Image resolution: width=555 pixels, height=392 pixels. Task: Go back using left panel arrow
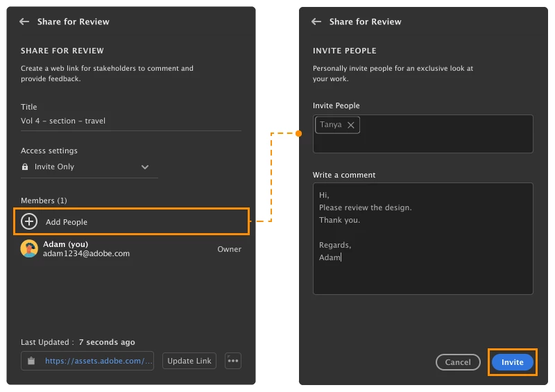pos(24,22)
